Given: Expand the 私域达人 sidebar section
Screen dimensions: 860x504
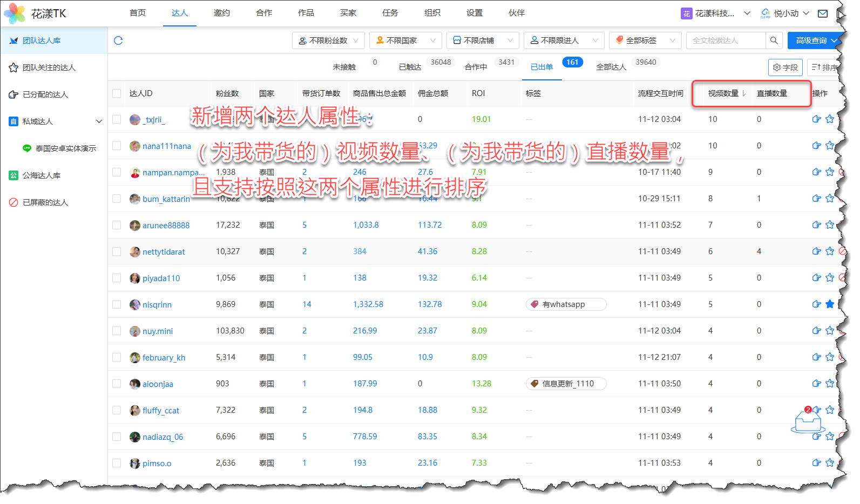Looking at the screenshot, I should click(x=99, y=121).
